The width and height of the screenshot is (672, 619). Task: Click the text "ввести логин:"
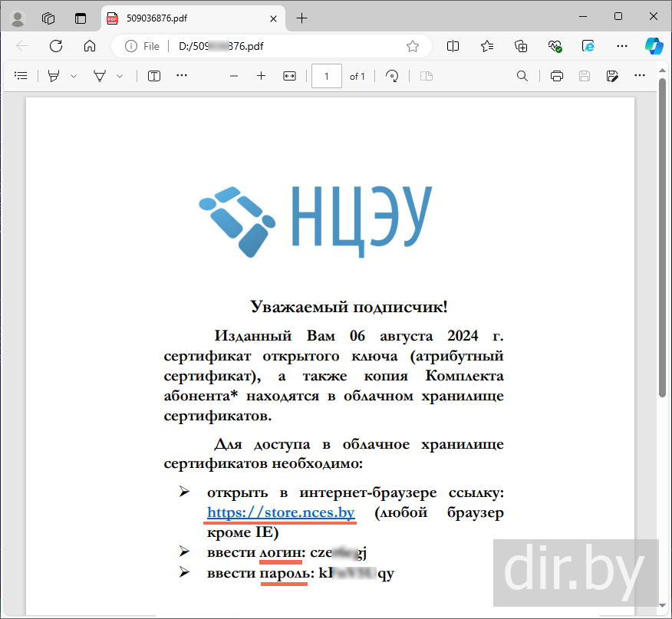[x=256, y=552]
